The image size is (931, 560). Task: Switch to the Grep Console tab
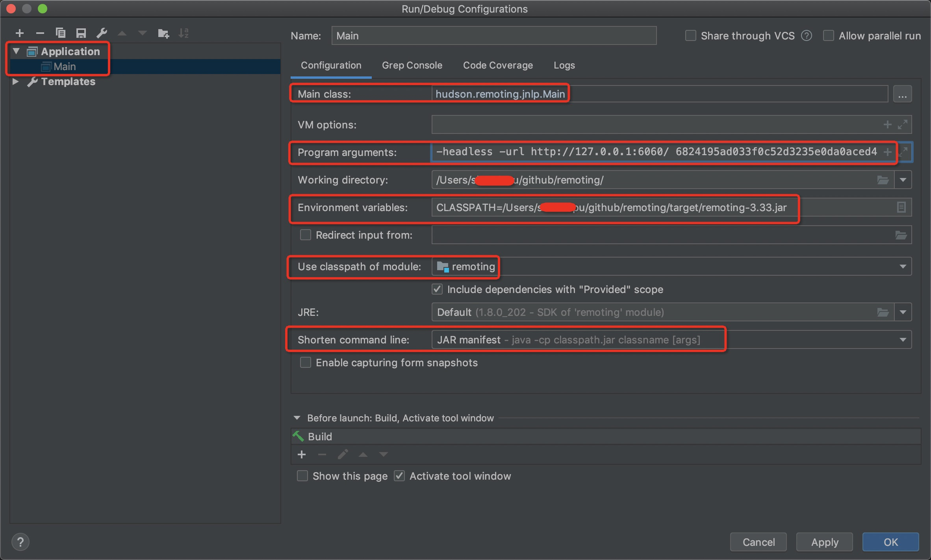(x=412, y=65)
